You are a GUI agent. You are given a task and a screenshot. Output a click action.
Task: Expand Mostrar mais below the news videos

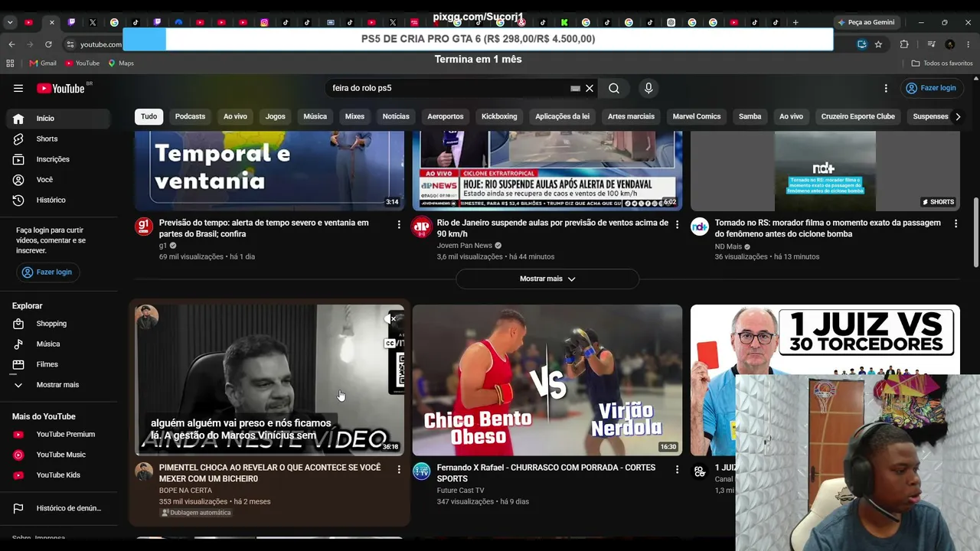[x=547, y=279]
